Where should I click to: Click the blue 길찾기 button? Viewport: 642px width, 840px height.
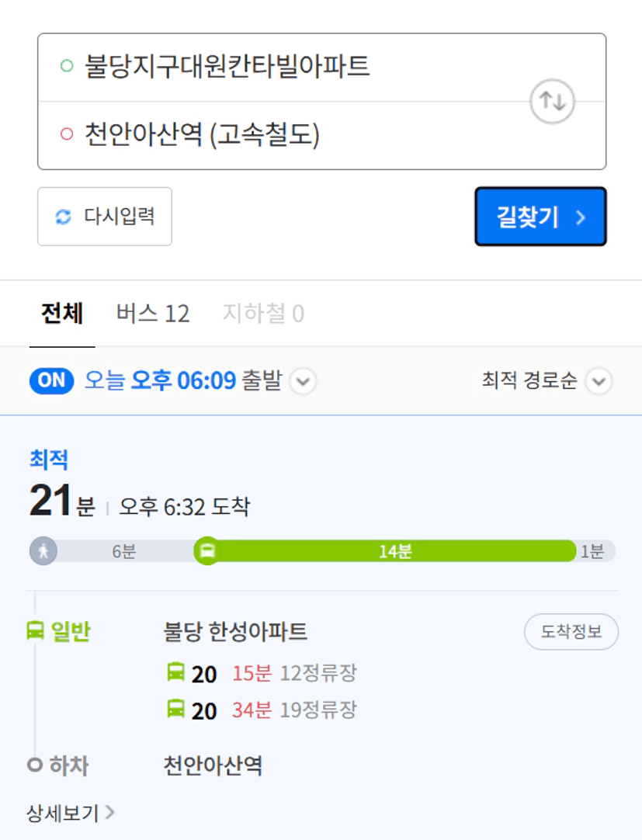(x=541, y=217)
